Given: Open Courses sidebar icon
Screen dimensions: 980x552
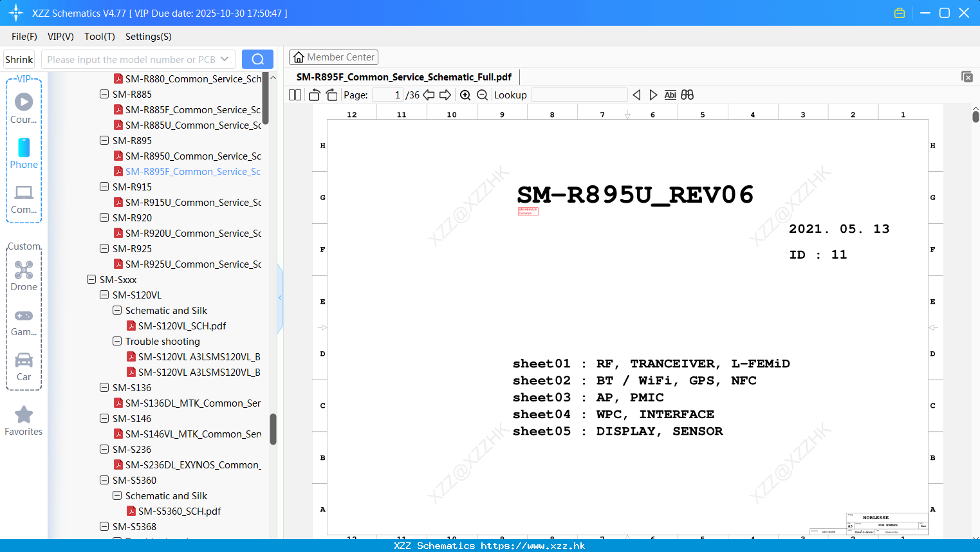Looking at the screenshot, I should click(x=24, y=108).
